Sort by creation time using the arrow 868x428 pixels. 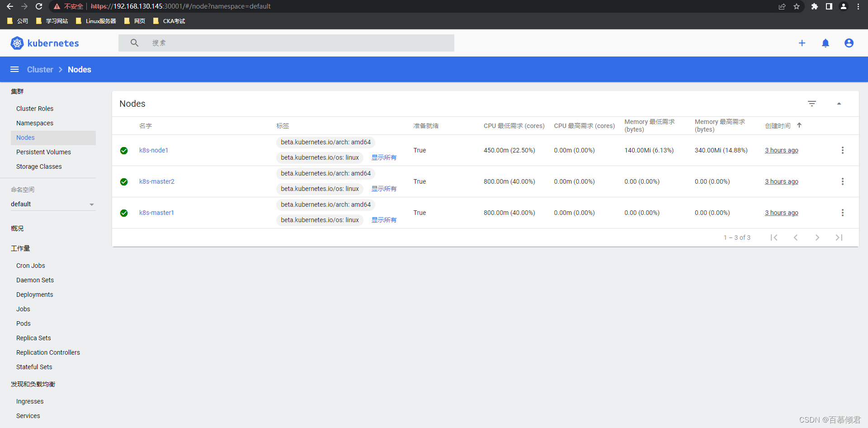tap(799, 125)
